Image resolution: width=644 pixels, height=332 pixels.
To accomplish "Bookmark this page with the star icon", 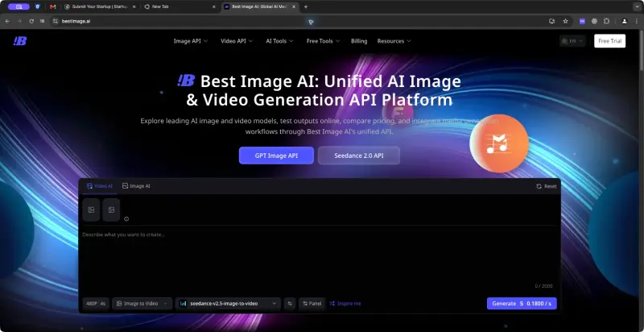I will point(565,21).
